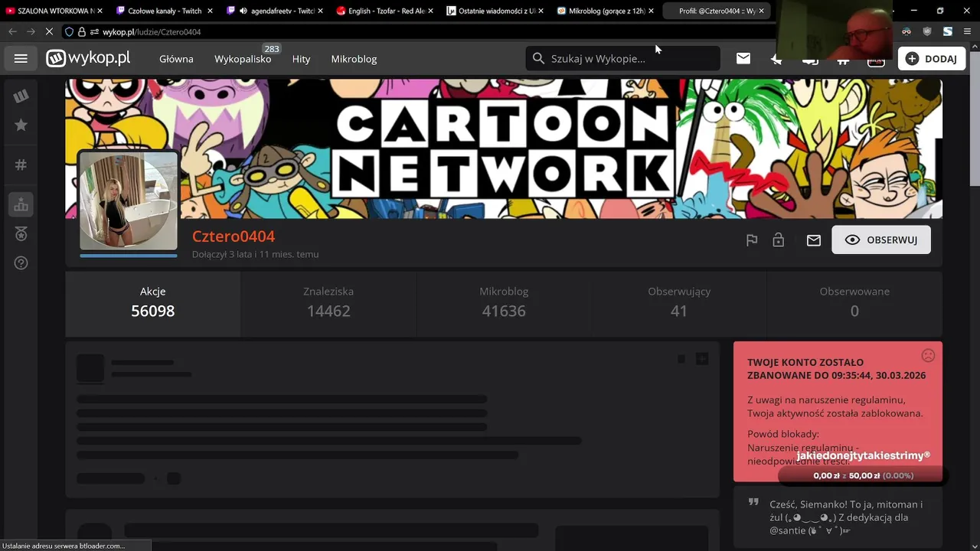This screenshot has width=980, height=551.
Task: Open the hamburger menu beside wykop.pl logo
Action: (x=21, y=59)
